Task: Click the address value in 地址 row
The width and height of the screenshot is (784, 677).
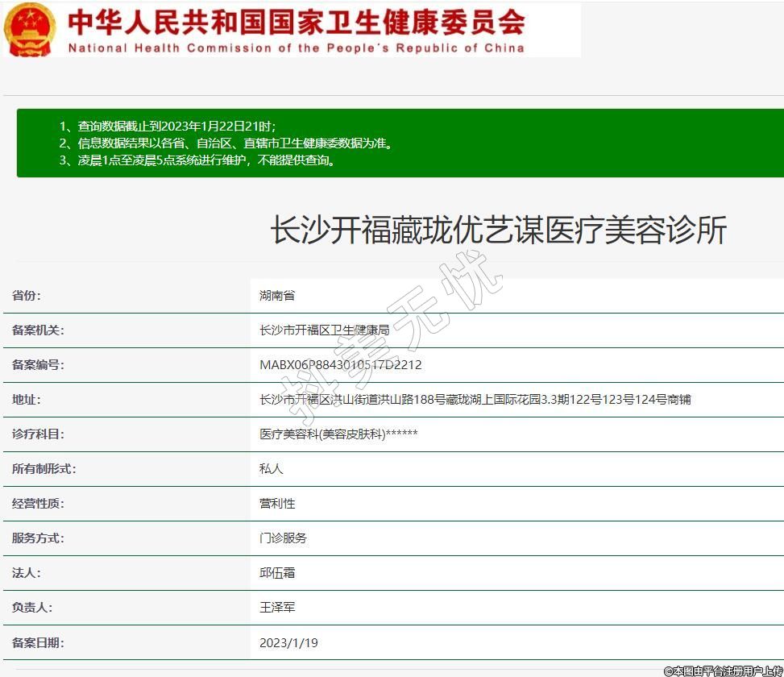Action: (x=475, y=400)
